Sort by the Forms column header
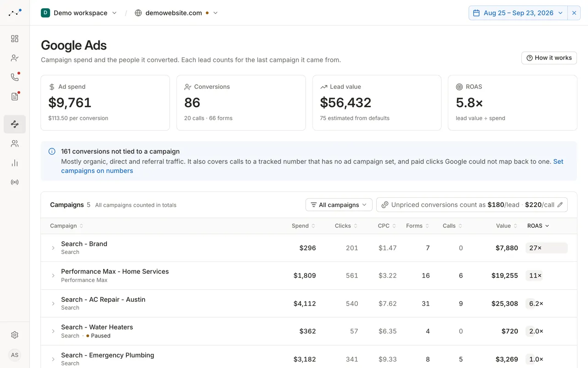Screen dimensions: 588x368 pyautogui.click(x=418, y=226)
